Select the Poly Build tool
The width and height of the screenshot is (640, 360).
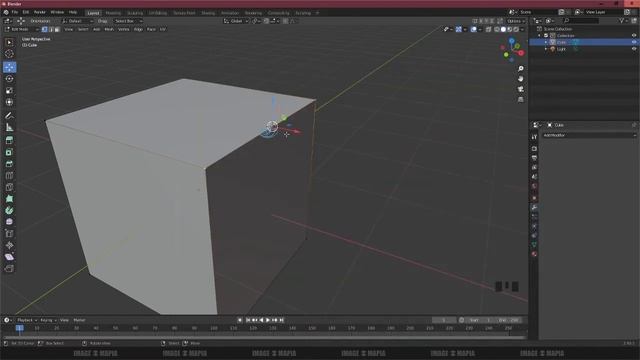tap(9, 199)
